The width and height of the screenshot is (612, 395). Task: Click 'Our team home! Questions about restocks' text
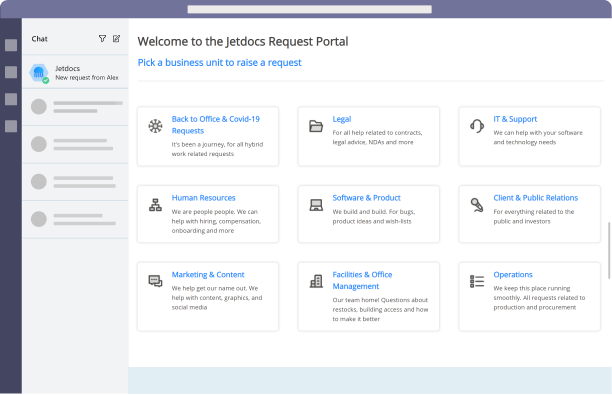(x=380, y=310)
